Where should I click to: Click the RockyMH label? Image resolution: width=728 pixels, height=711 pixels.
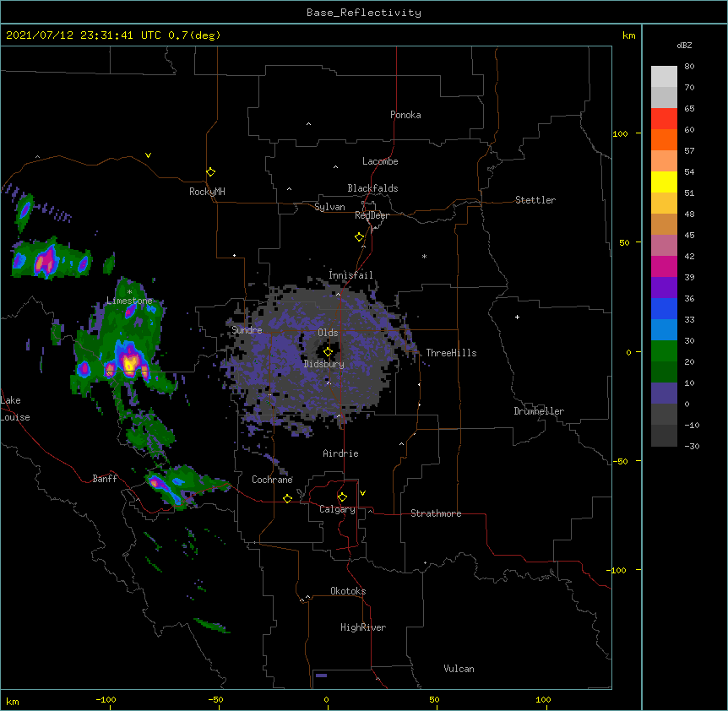[207, 192]
